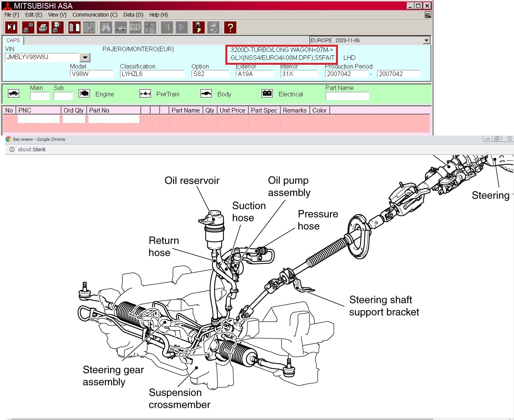
Task: Open the Communication (C) menu
Action: pyautogui.click(x=95, y=15)
